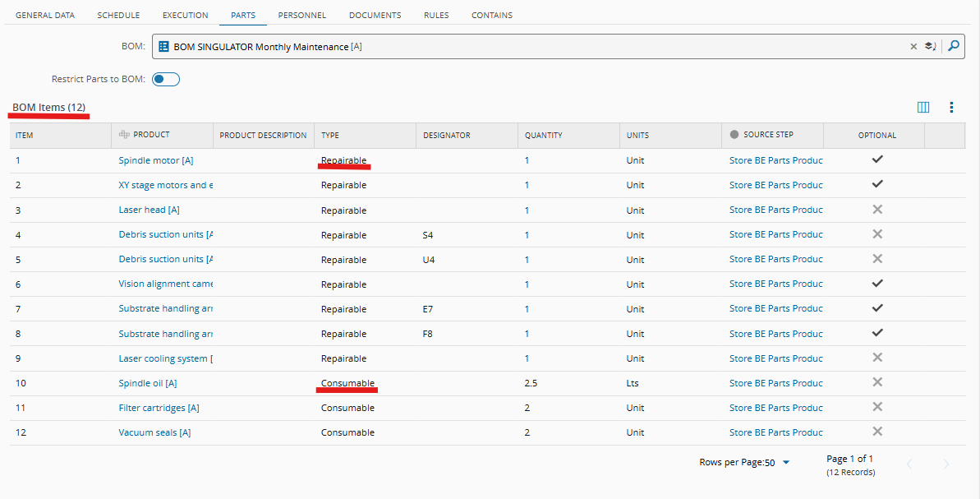The height and width of the screenshot is (499, 980).
Task: Switch to the General Data tab
Action: [x=45, y=15]
